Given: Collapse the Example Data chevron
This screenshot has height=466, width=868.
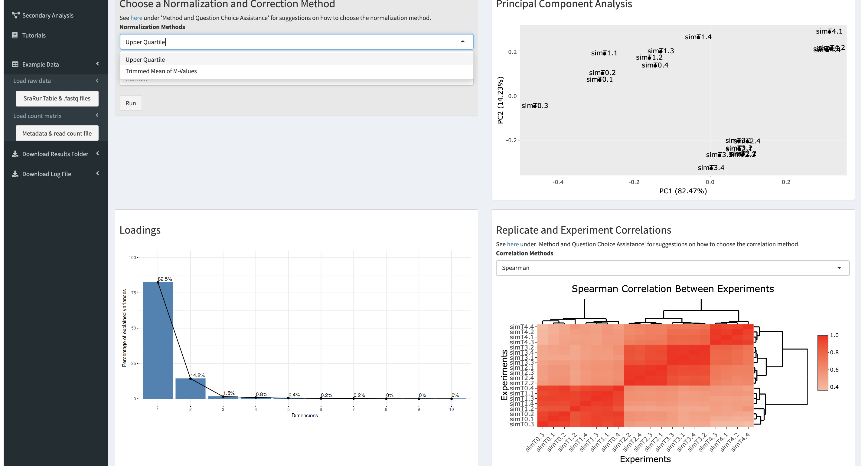Looking at the screenshot, I should click(x=97, y=64).
